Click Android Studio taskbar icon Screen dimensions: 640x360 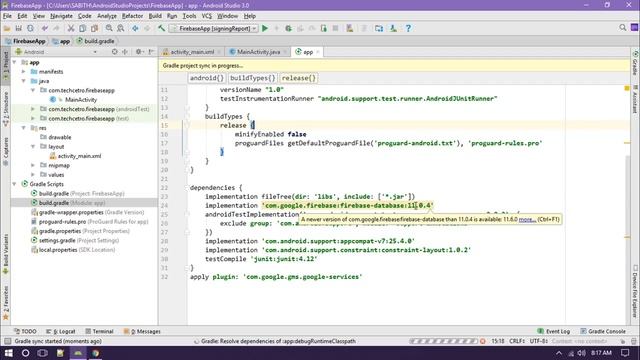click(x=78, y=353)
